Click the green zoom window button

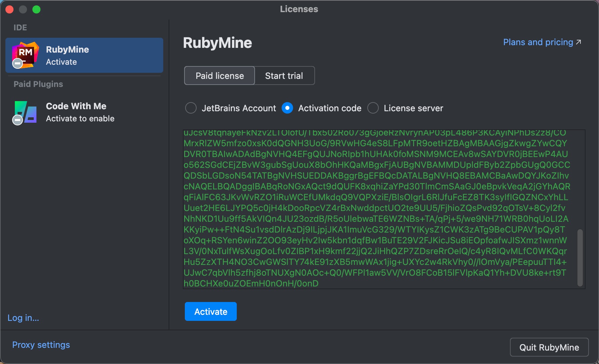[36, 9]
